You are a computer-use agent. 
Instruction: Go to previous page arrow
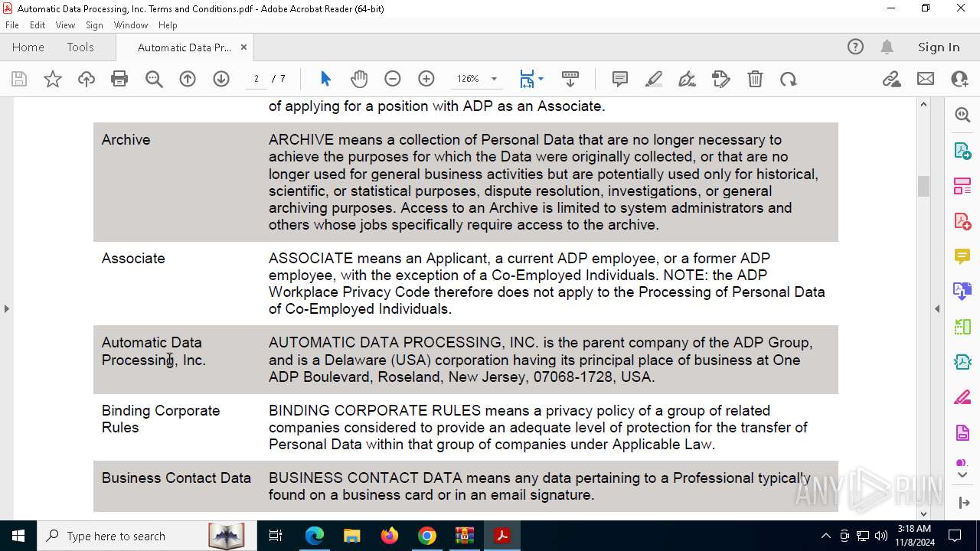[188, 79]
